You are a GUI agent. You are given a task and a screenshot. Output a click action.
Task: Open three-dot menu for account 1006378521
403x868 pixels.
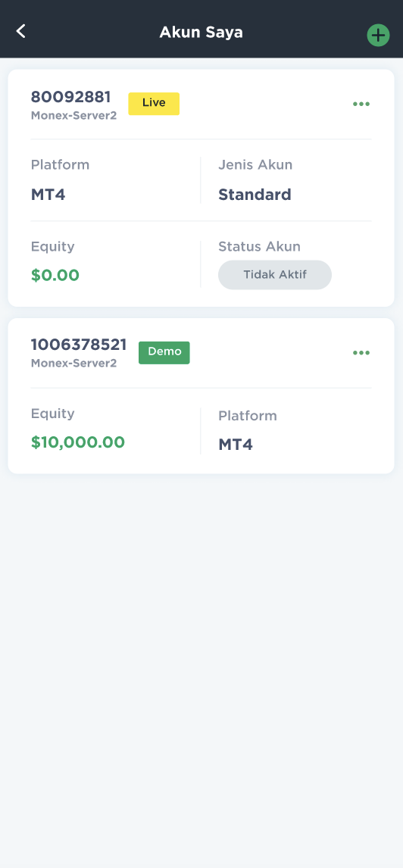(x=361, y=353)
